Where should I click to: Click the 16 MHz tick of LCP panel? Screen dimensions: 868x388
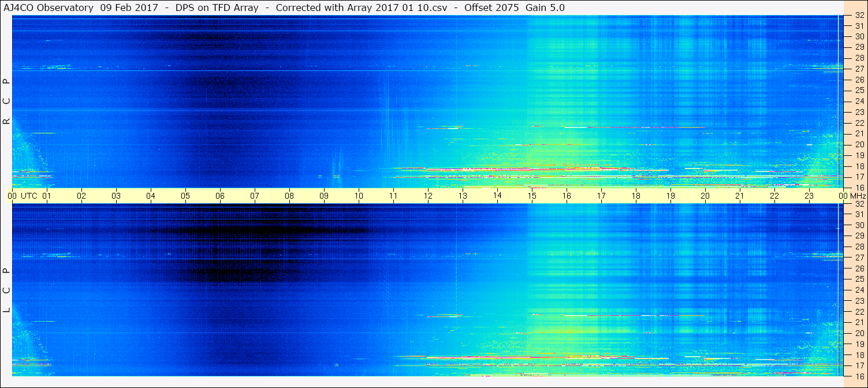click(x=859, y=376)
